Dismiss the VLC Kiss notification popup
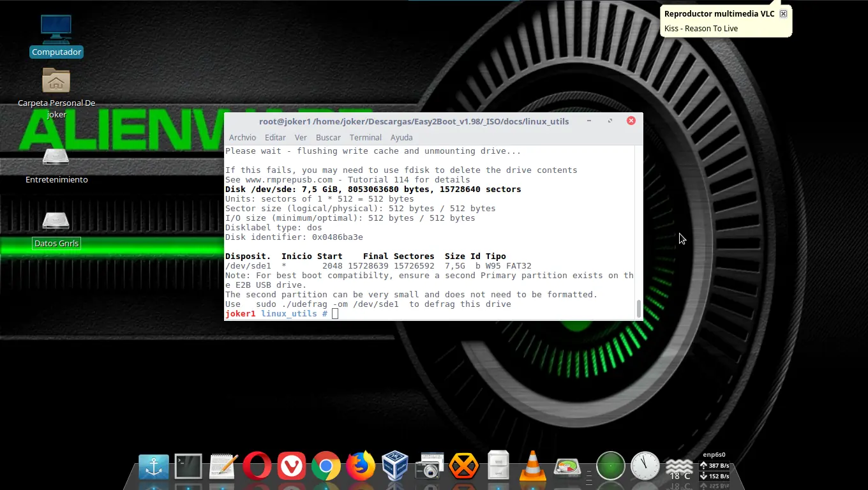Viewport: 868px width, 490px height. pyautogui.click(x=783, y=13)
